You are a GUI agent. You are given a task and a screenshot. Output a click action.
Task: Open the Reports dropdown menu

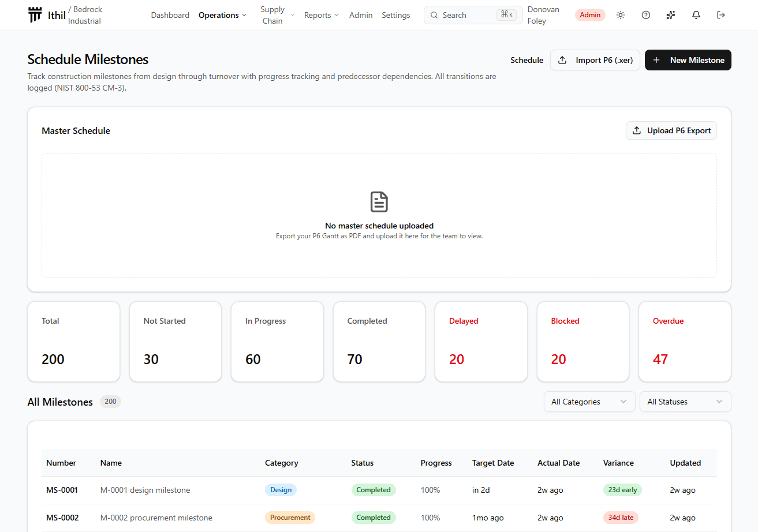coord(322,15)
